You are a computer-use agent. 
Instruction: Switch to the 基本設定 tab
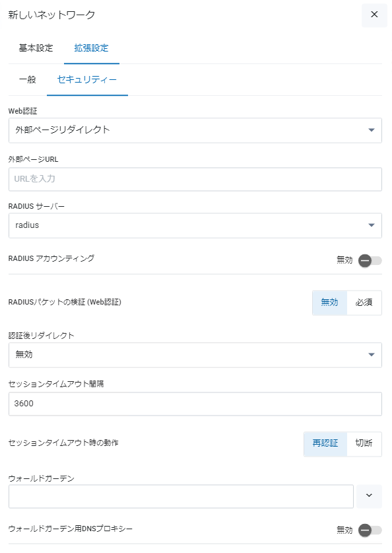coord(36,48)
